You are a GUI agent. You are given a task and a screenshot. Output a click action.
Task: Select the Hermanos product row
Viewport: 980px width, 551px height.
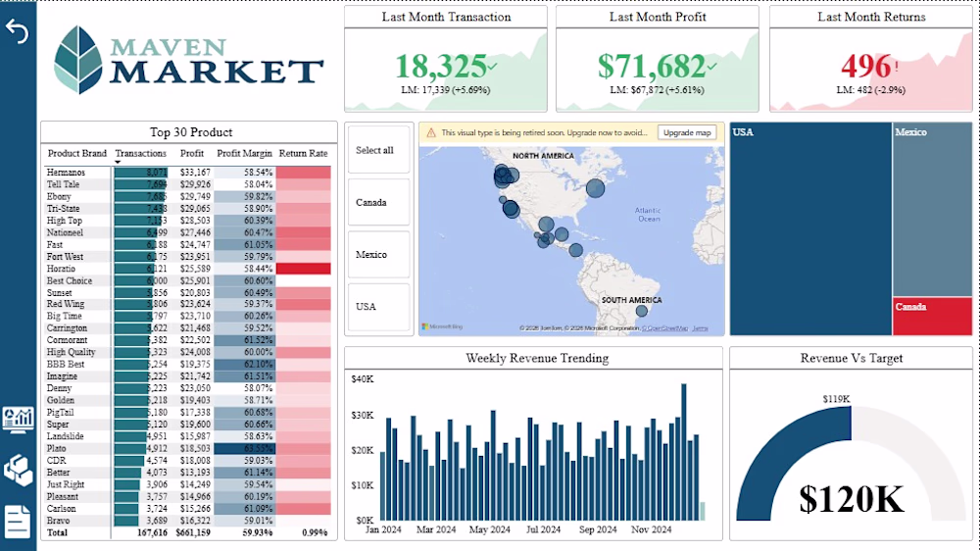189,172
